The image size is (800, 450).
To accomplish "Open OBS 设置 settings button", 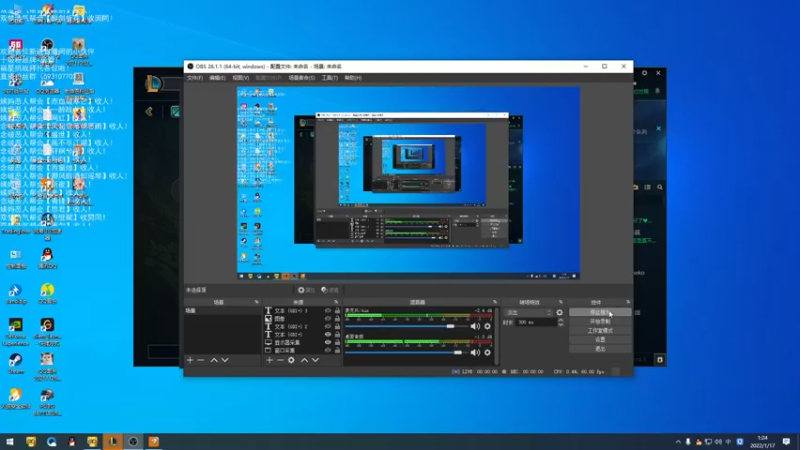I will coord(600,339).
